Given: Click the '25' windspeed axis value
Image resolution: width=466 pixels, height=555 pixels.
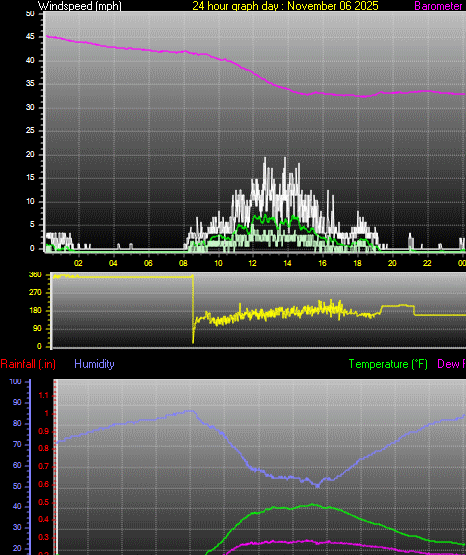Looking at the screenshot, I should pos(30,131).
